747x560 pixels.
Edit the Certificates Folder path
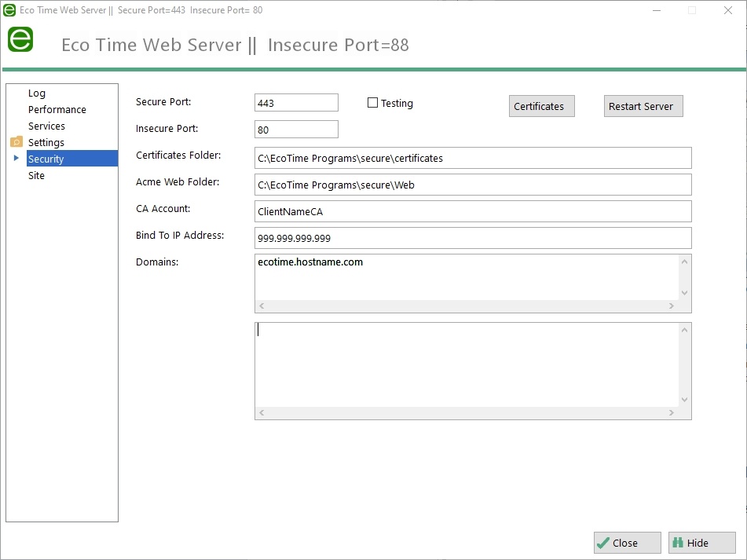point(473,158)
